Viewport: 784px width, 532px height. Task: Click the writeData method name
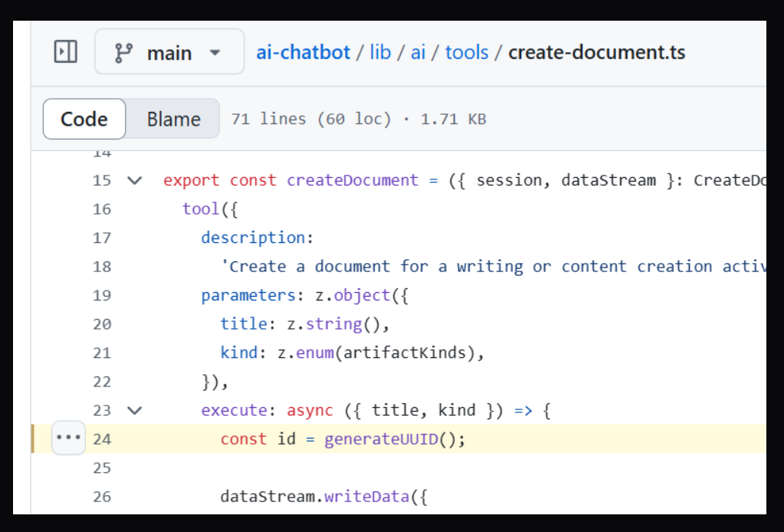[366, 497]
